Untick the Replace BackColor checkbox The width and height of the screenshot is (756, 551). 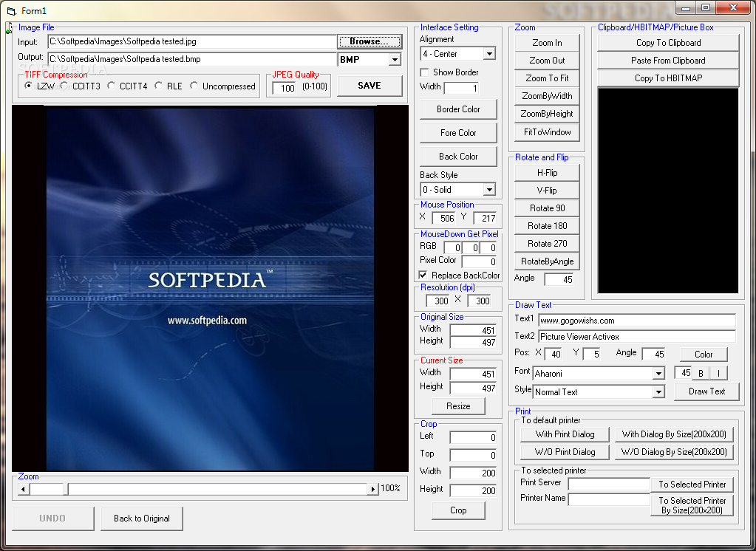point(423,275)
